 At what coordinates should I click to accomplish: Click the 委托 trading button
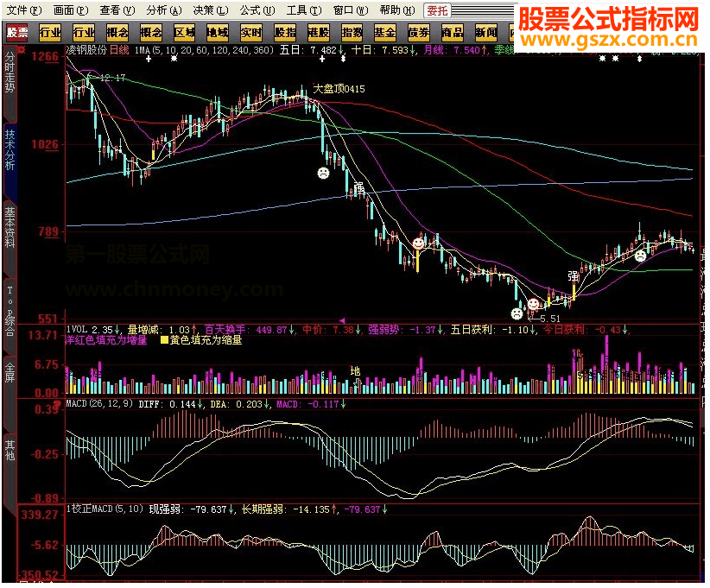(437, 10)
